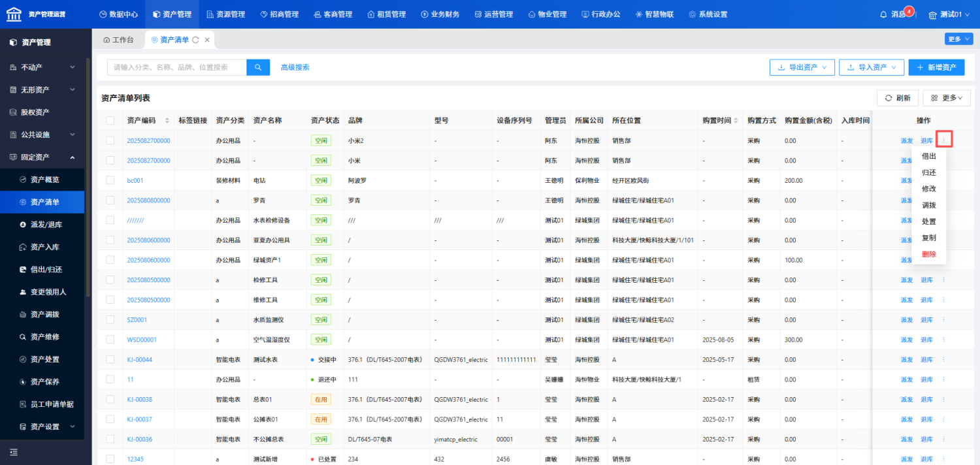The height and width of the screenshot is (465, 980).
Task: Choose 删除 from the action menu
Action: 928,254
